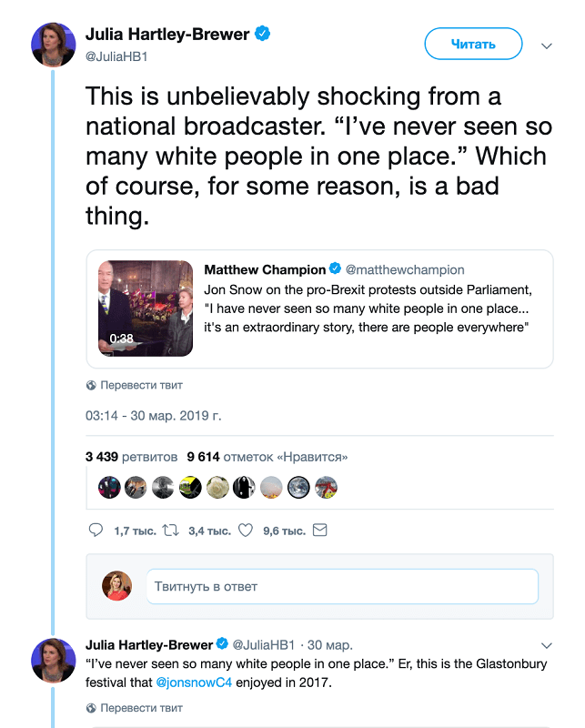Click the envelope direct message icon
The image size is (585, 728).
(x=320, y=530)
